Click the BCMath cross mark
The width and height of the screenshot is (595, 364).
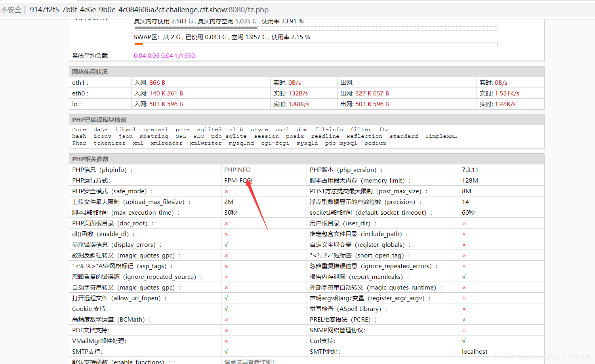(x=226, y=320)
